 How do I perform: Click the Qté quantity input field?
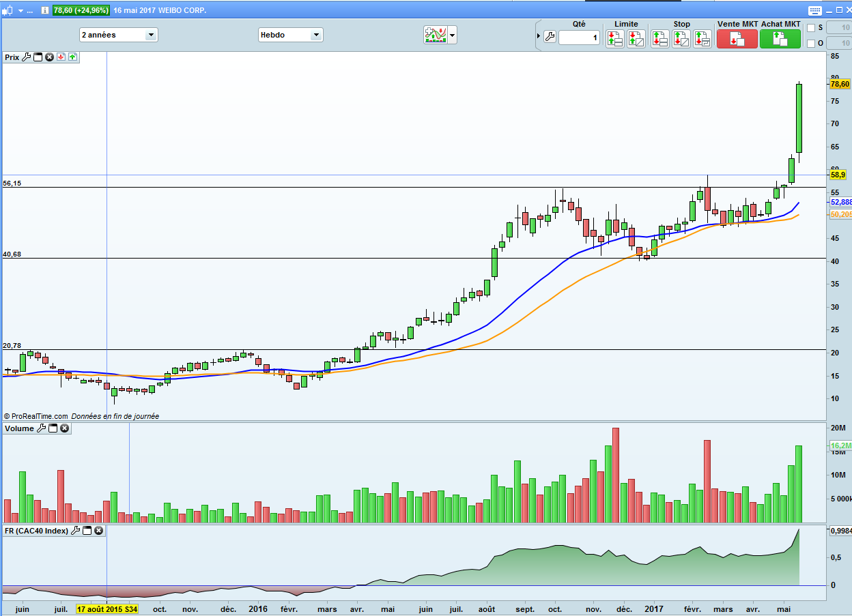point(579,38)
